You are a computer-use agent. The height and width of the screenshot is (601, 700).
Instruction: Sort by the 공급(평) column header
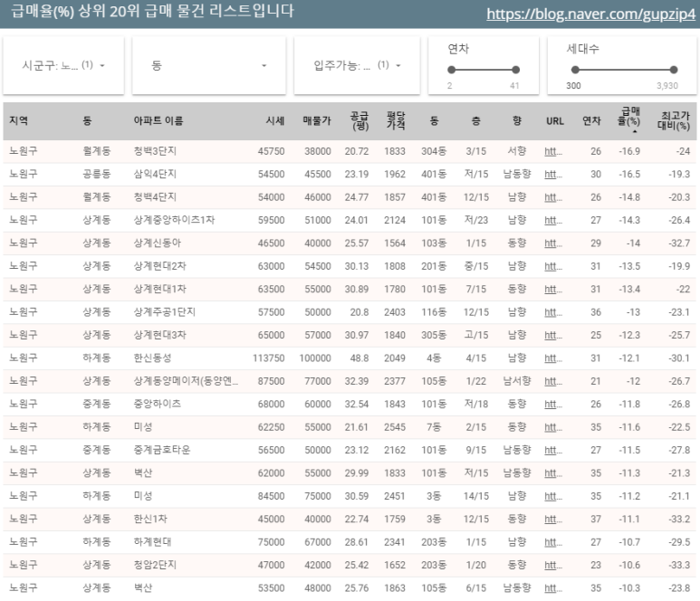tap(360, 120)
